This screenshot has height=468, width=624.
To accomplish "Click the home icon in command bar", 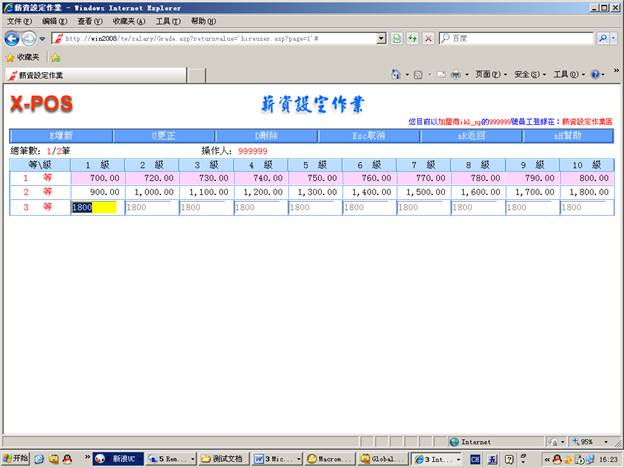I will [396, 75].
